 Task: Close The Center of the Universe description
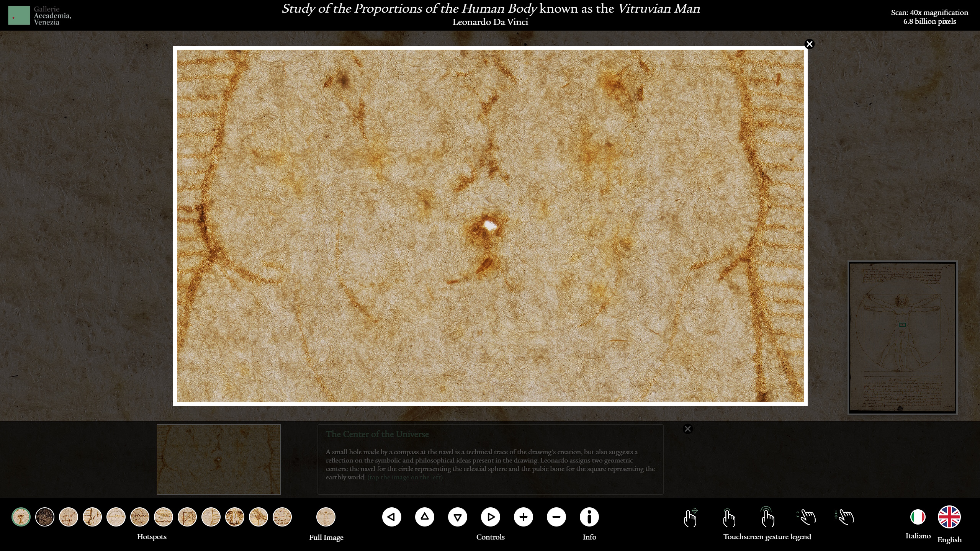[687, 429]
